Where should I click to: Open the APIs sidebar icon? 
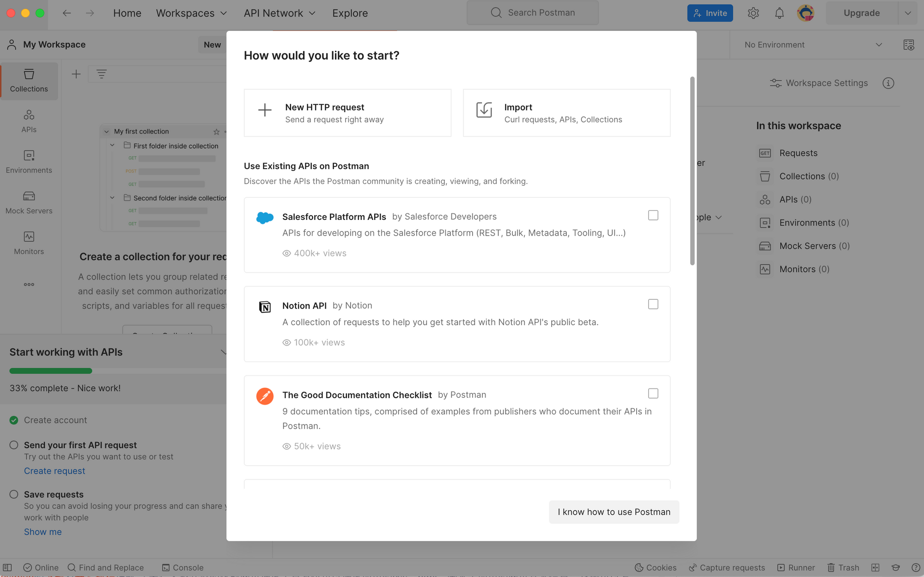tap(29, 121)
